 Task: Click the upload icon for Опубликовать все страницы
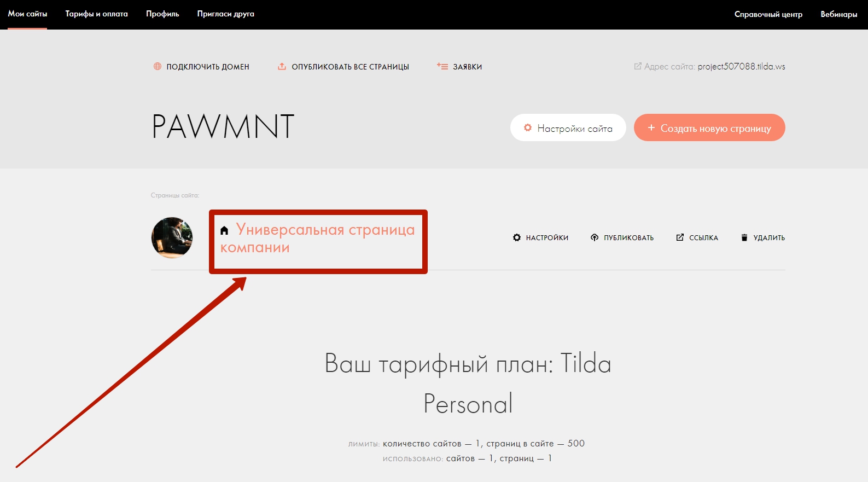point(282,66)
